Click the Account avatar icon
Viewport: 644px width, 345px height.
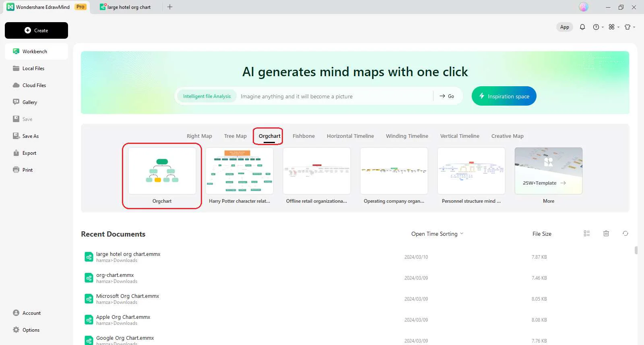pos(16,313)
